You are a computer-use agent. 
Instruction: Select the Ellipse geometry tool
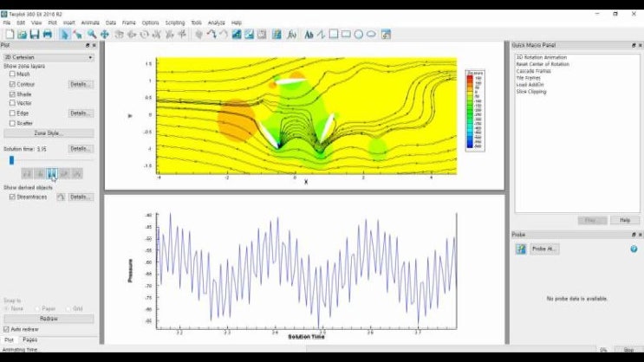point(371,35)
